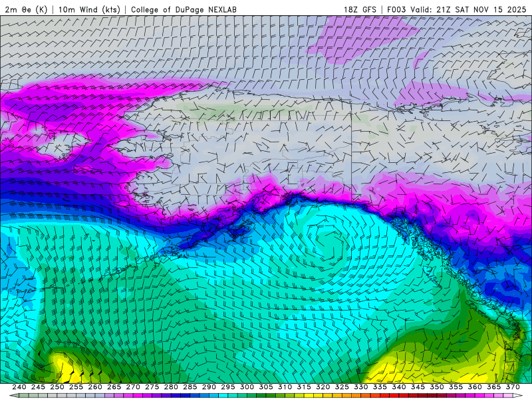Viewport: 532px width, 399px height.
Task: Click the 315 scale label
Action: tap(304, 387)
